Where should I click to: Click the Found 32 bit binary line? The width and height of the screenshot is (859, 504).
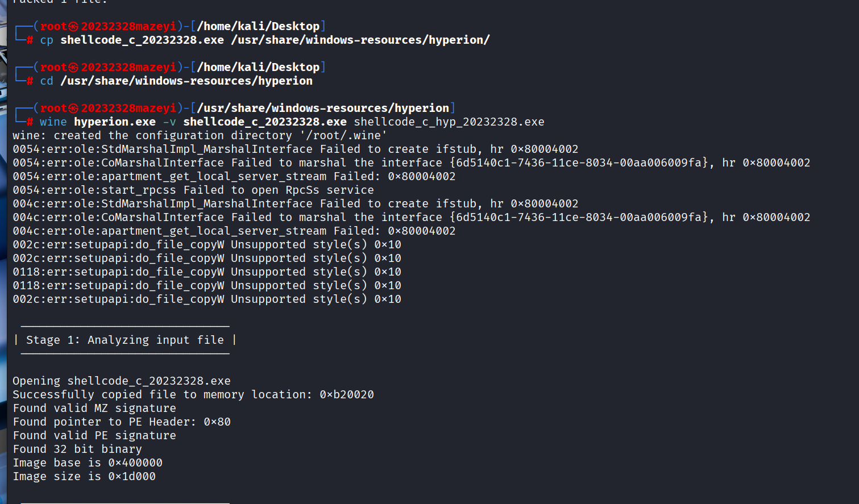(77, 449)
